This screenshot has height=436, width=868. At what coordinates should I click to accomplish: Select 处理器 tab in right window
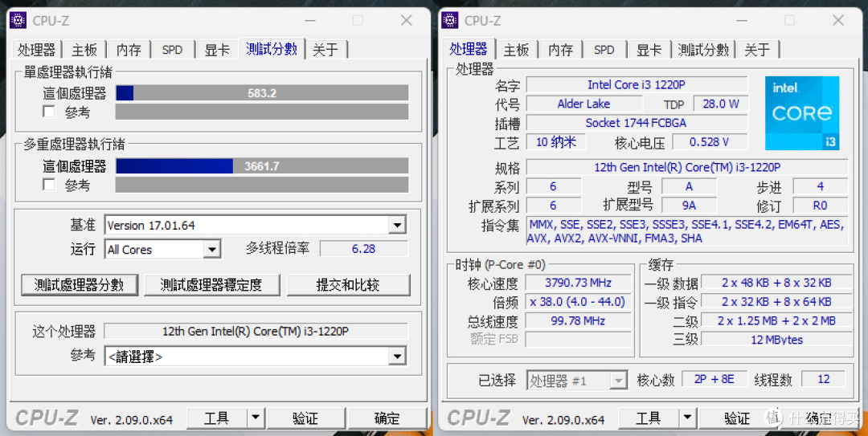(x=469, y=49)
